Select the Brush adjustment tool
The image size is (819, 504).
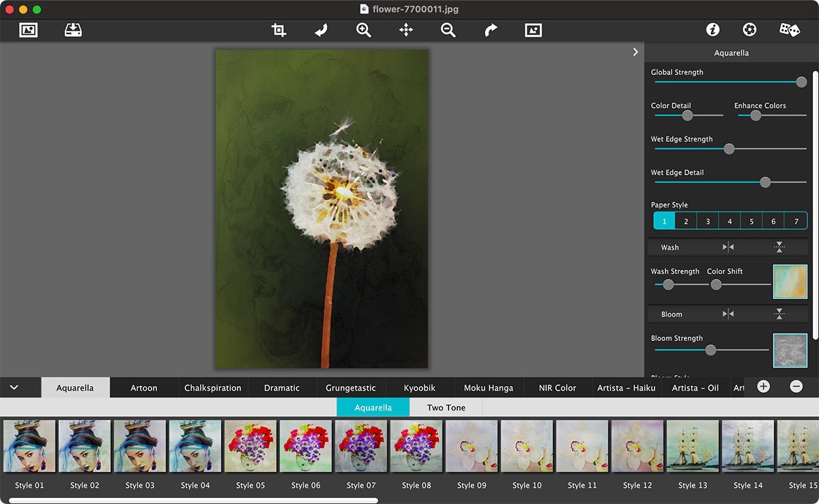[321, 29]
